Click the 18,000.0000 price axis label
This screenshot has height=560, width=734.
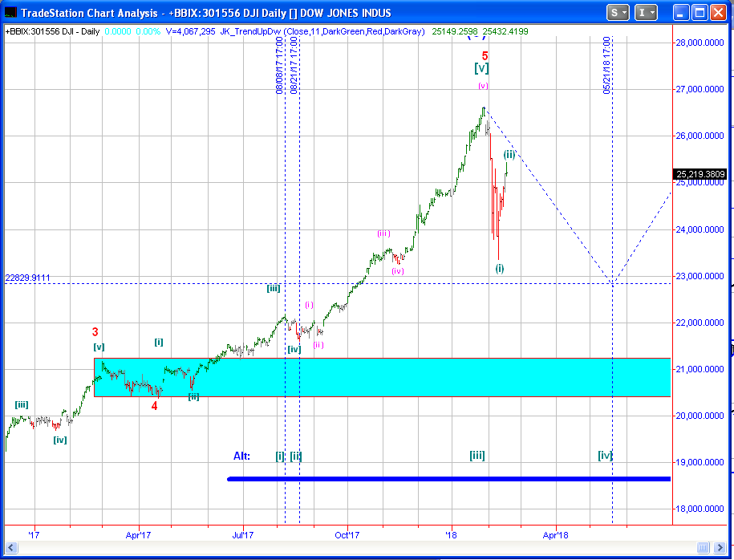coord(700,509)
